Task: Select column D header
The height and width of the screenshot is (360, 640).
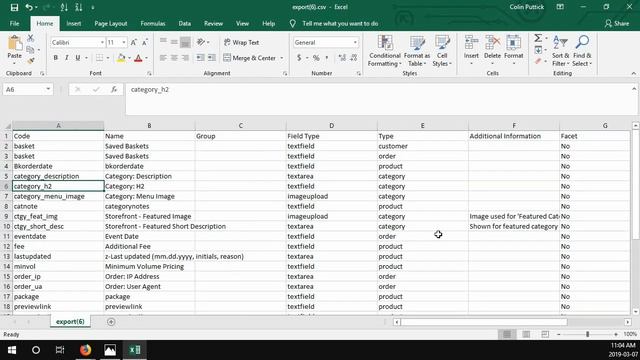Action: click(331, 126)
